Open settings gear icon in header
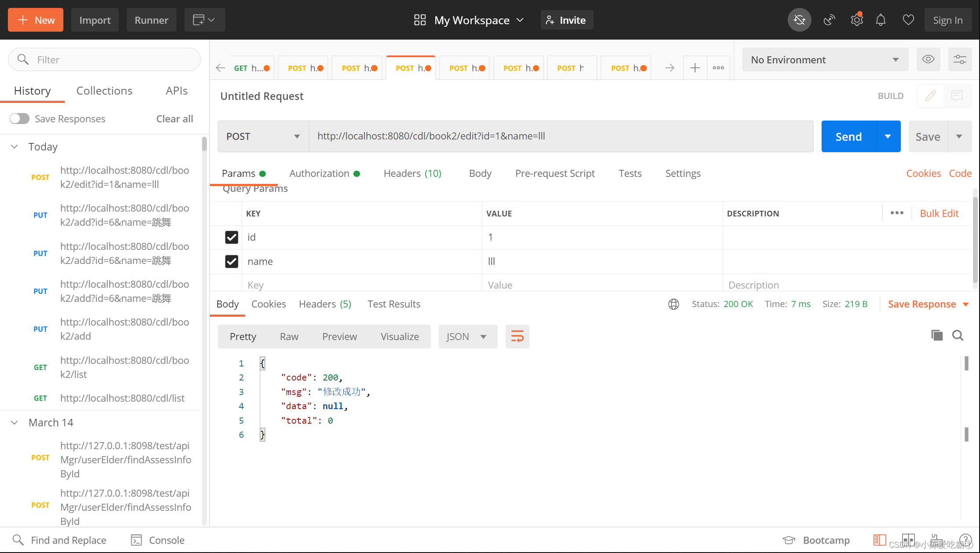Screen dimensions: 980x553 tap(856, 20)
